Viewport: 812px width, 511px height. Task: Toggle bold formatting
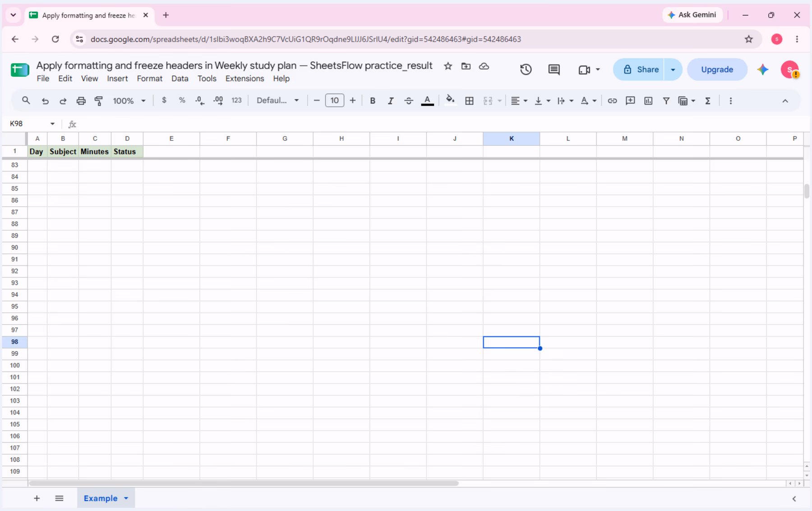coord(373,101)
